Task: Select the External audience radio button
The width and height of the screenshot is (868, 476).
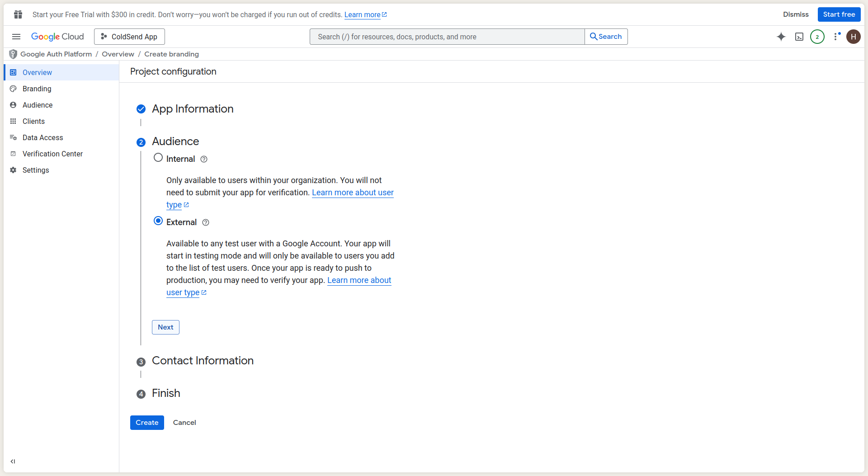Action: 158,221
